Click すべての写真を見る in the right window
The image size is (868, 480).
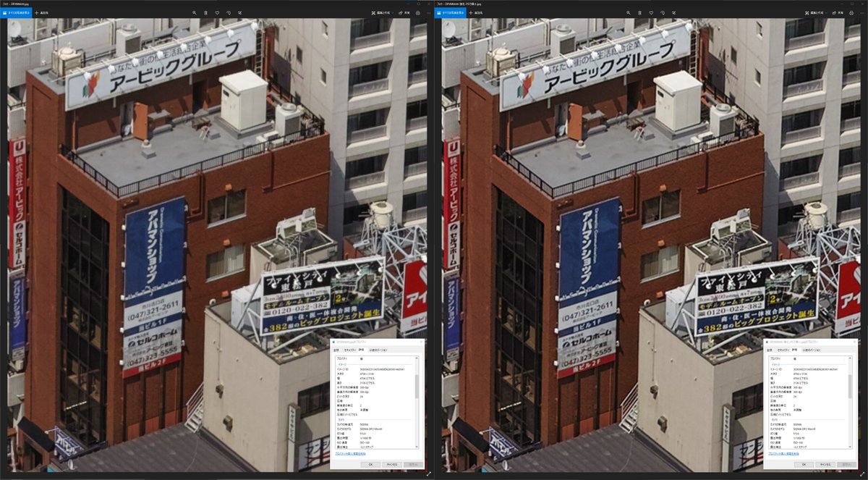point(451,13)
